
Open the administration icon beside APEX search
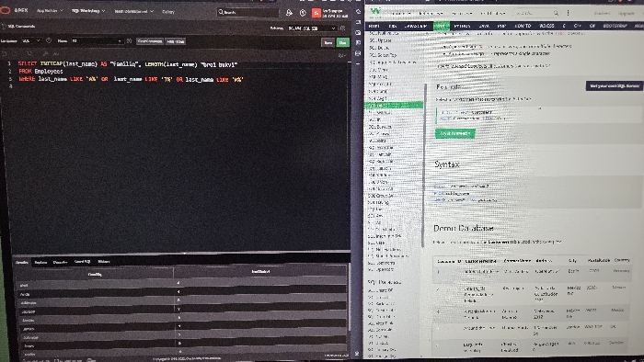coord(289,13)
